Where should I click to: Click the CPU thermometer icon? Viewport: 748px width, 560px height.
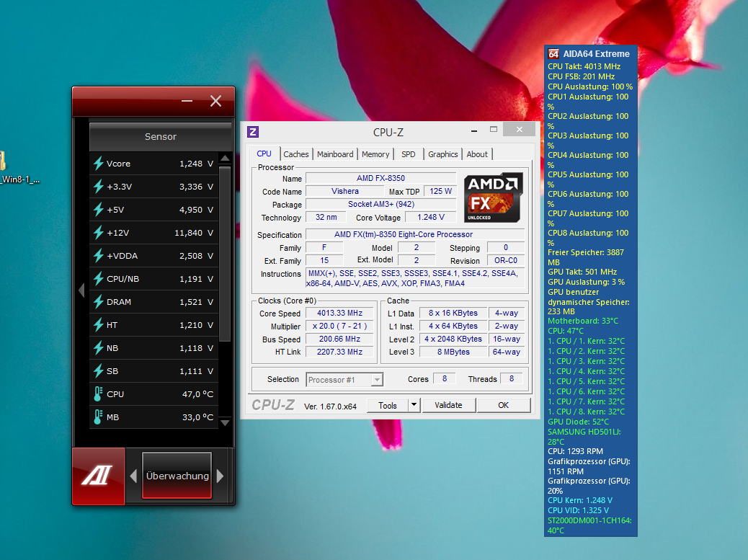coord(98,394)
